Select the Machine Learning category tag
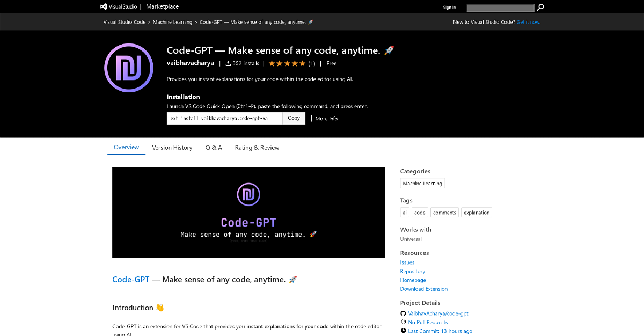The image size is (644, 336). 422,184
